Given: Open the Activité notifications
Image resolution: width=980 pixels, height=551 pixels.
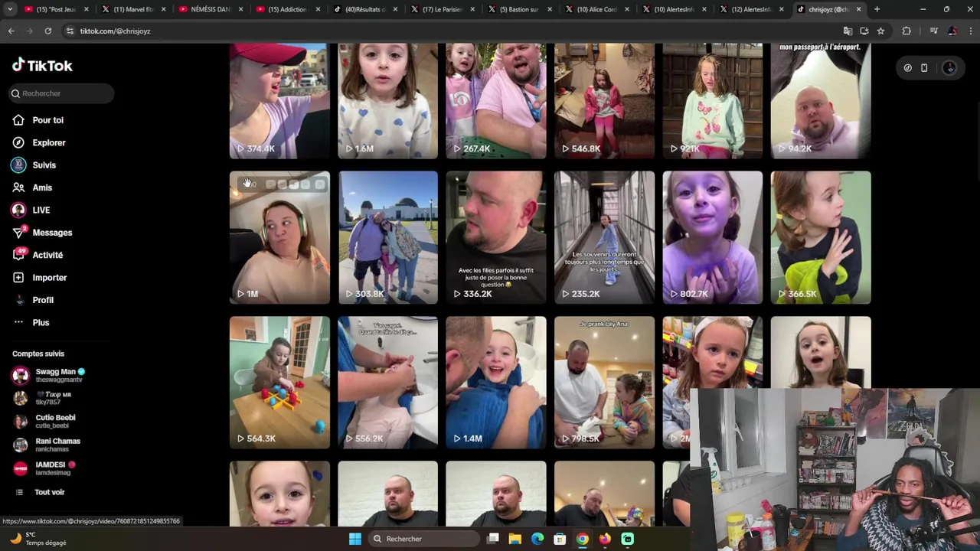Looking at the screenshot, I should click(x=38, y=255).
